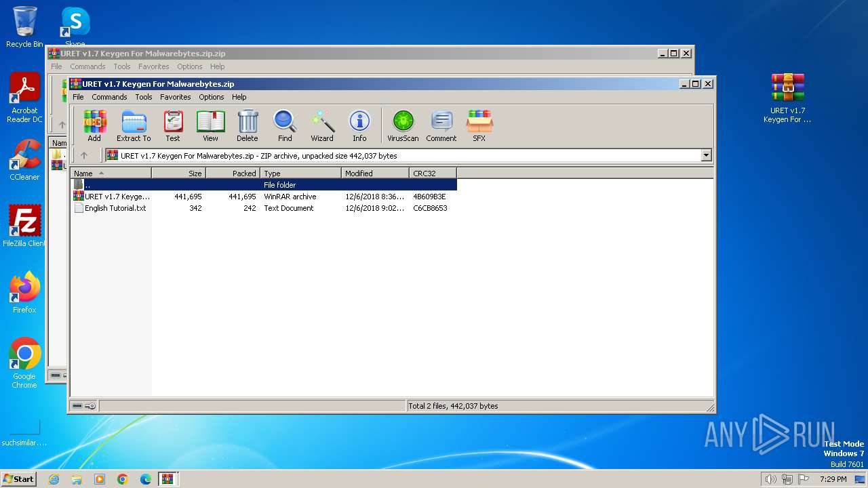
Task: Open the View toolbar icon
Action: coord(210,126)
